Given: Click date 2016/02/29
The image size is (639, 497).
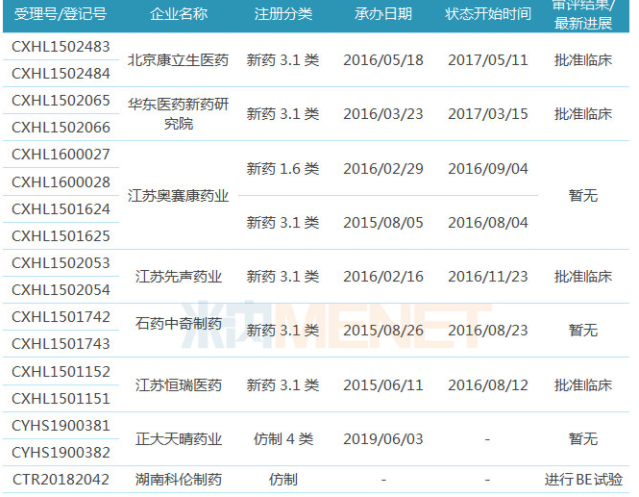Looking at the screenshot, I should [383, 169].
